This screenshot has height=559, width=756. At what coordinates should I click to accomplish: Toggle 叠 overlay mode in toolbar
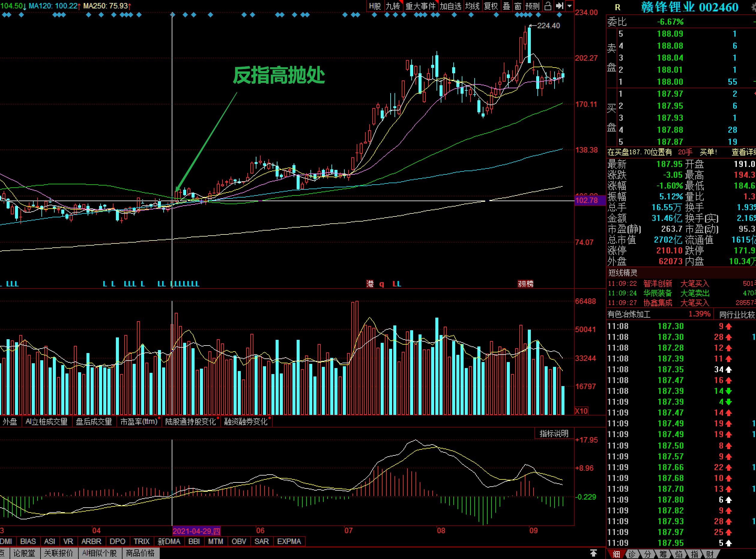[x=506, y=6]
